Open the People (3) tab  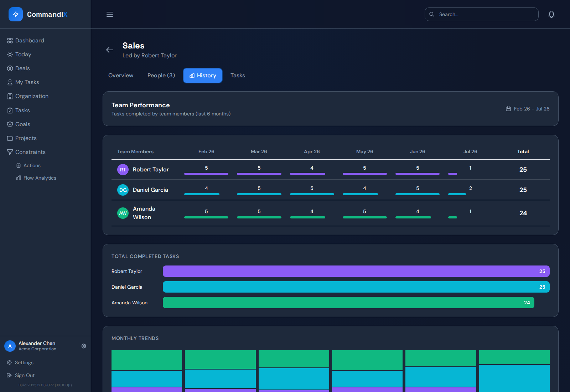click(x=161, y=76)
